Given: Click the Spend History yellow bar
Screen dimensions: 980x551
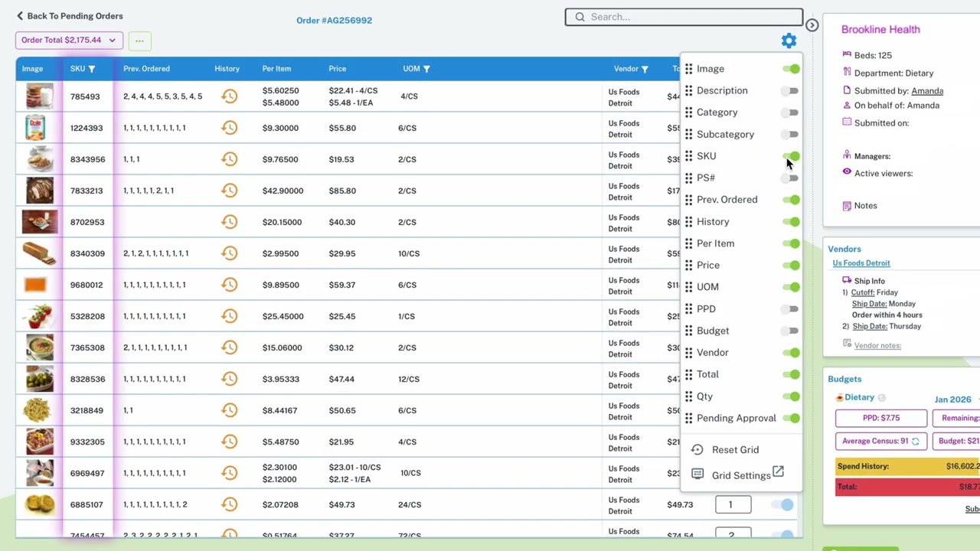Looking at the screenshot, I should click(x=907, y=466).
